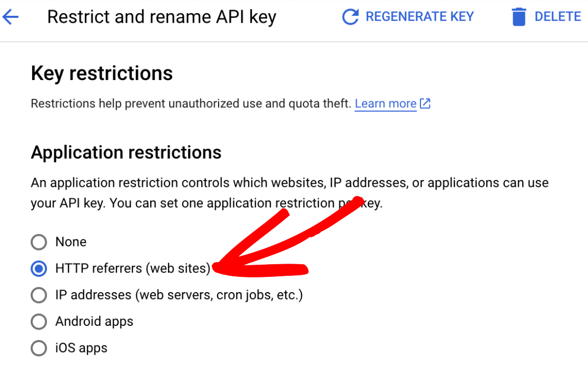The image size is (588, 390).
Task: Select the Android apps restriction
Action: click(x=38, y=322)
